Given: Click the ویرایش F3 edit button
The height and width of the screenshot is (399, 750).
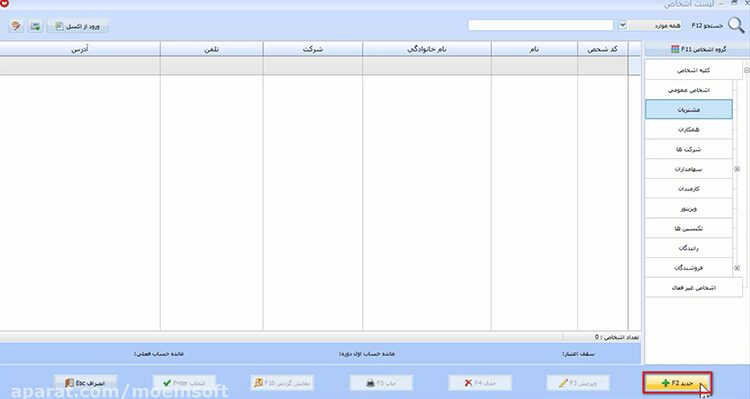Looking at the screenshot, I should 578,383.
